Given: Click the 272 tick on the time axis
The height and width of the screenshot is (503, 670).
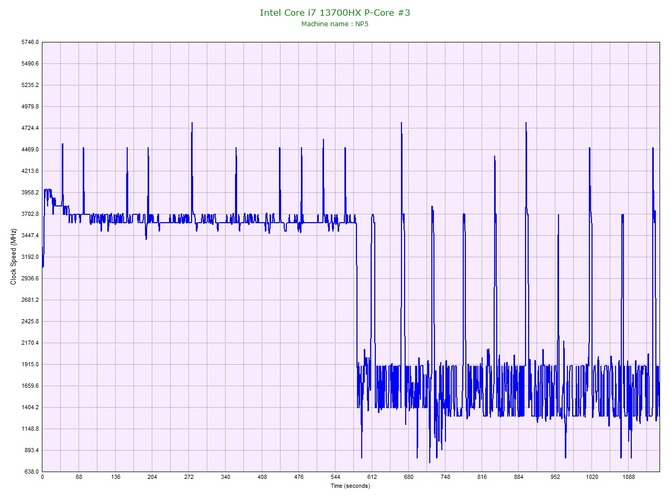Looking at the screenshot, I should (190, 478).
